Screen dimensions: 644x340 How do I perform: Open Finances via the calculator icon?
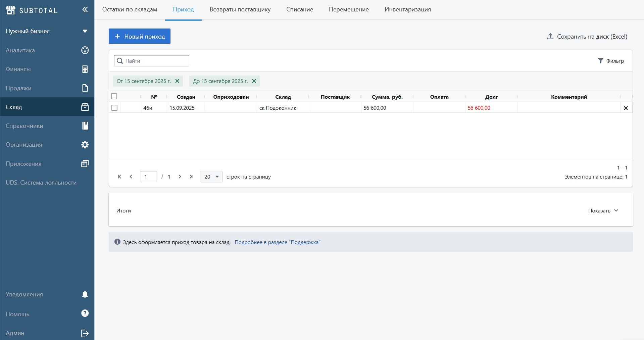[x=85, y=69]
